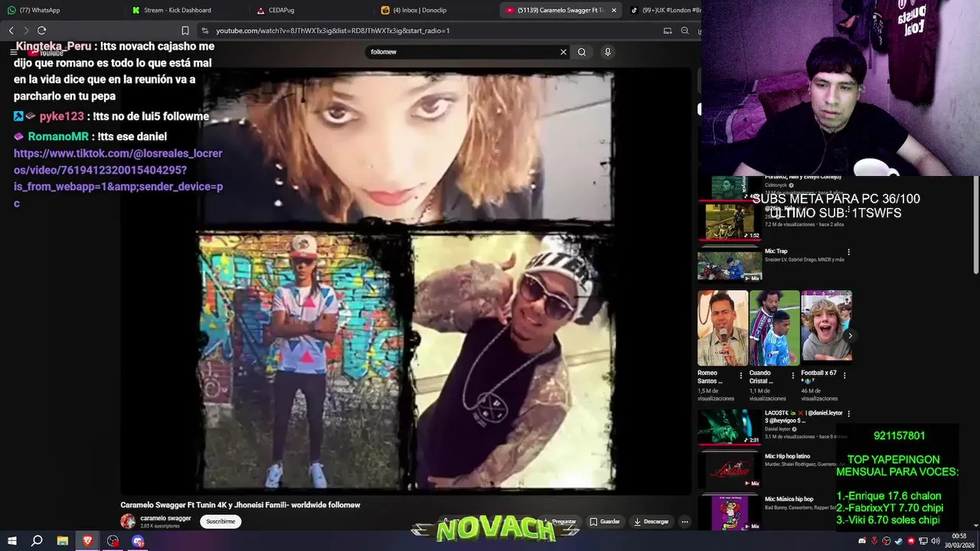Open the Mix: Hip hop latino thumbnail
This screenshot has height=551, width=980.
(x=730, y=470)
